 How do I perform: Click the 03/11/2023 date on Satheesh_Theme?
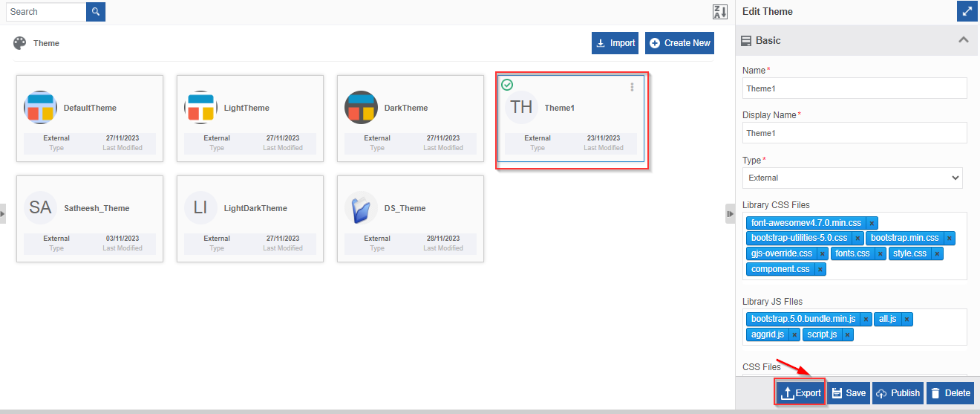(x=122, y=239)
